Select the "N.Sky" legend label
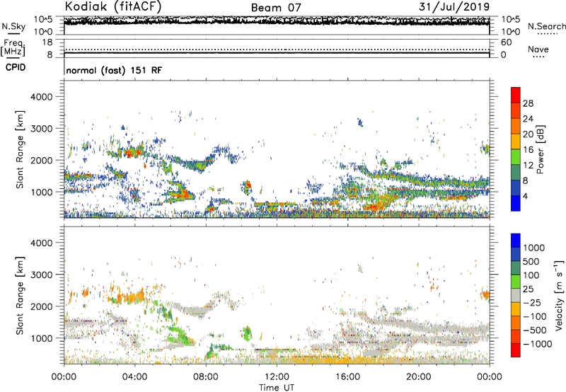This screenshot has height=392, width=566. pos(13,26)
